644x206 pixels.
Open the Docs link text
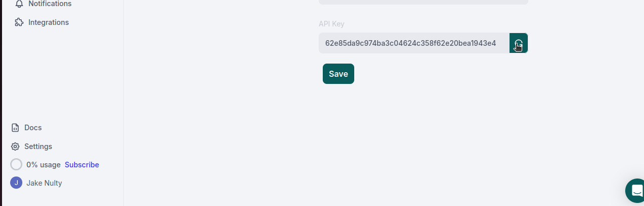point(33,128)
